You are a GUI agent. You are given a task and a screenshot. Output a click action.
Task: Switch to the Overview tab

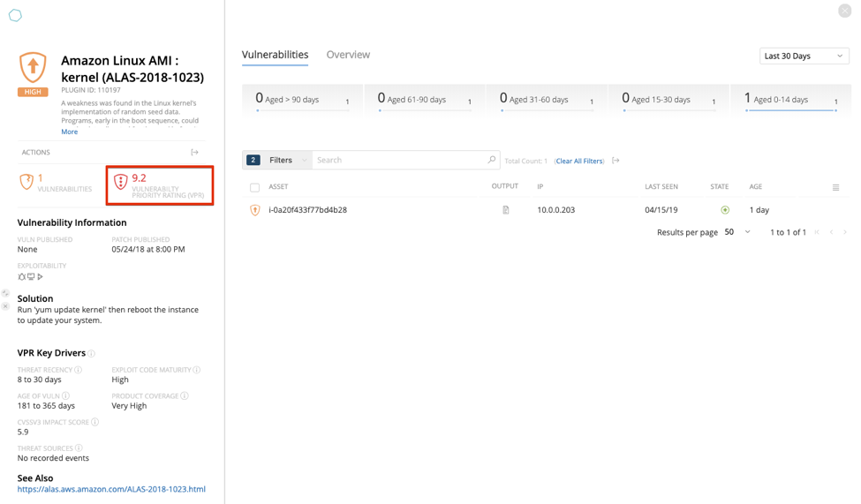click(348, 55)
